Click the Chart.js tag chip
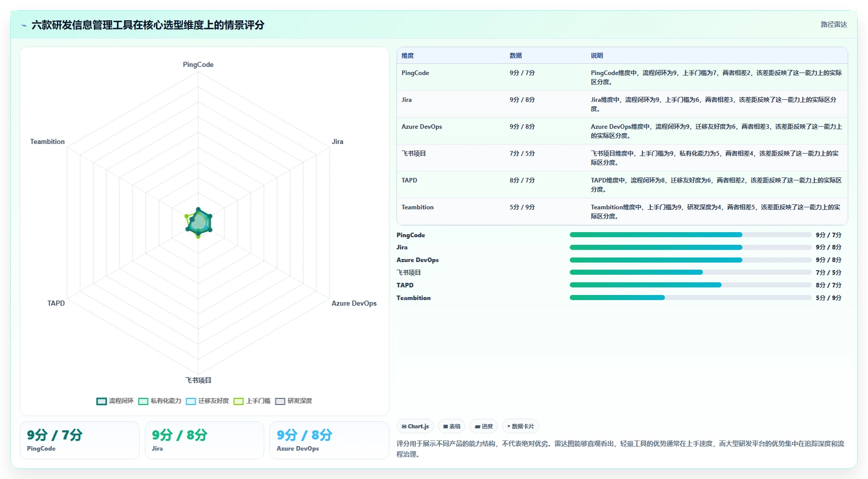The height and width of the screenshot is (479, 868). [x=415, y=426]
